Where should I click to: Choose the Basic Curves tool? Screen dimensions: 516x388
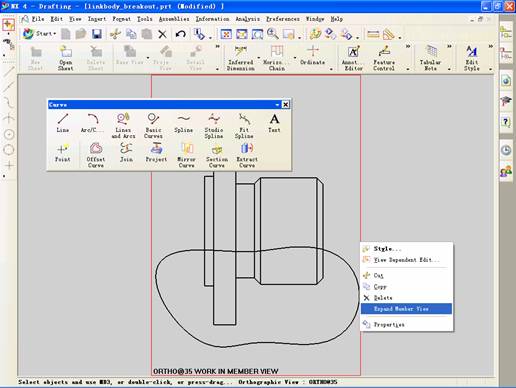153,126
